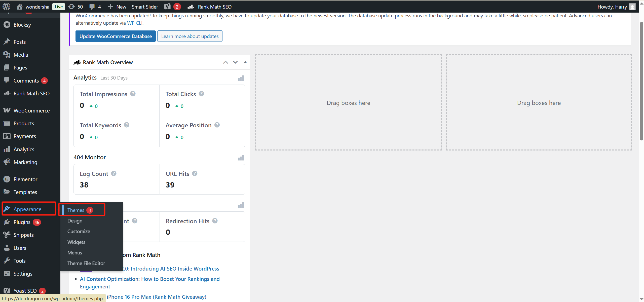Image resolution: width=644 pixels, height=302 pixels.
Task: Move Rank Math Overview widget down
Action: point(235,62)
